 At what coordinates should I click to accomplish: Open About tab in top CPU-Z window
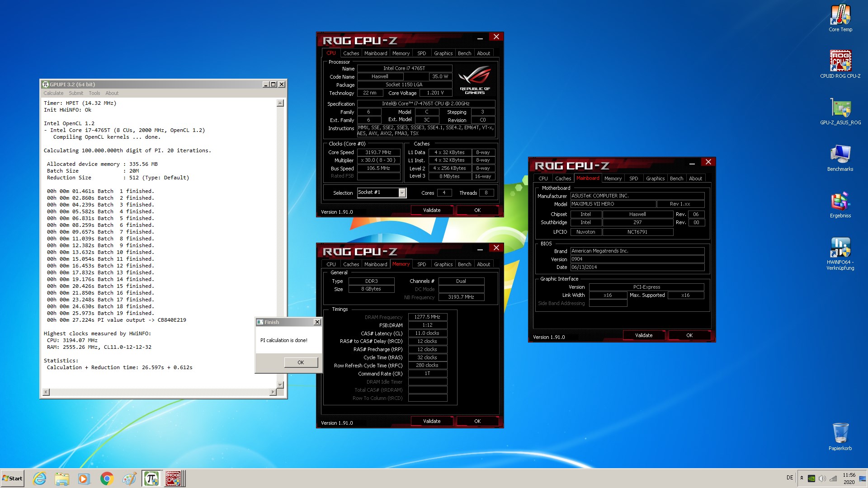click(x=483, y=53)
